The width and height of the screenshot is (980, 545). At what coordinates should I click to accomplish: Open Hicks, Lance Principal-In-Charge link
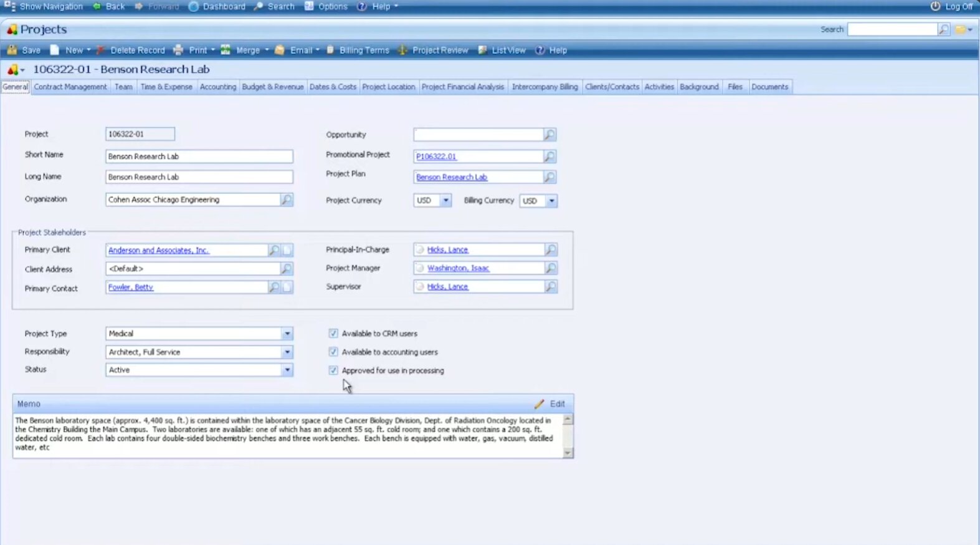447,249
